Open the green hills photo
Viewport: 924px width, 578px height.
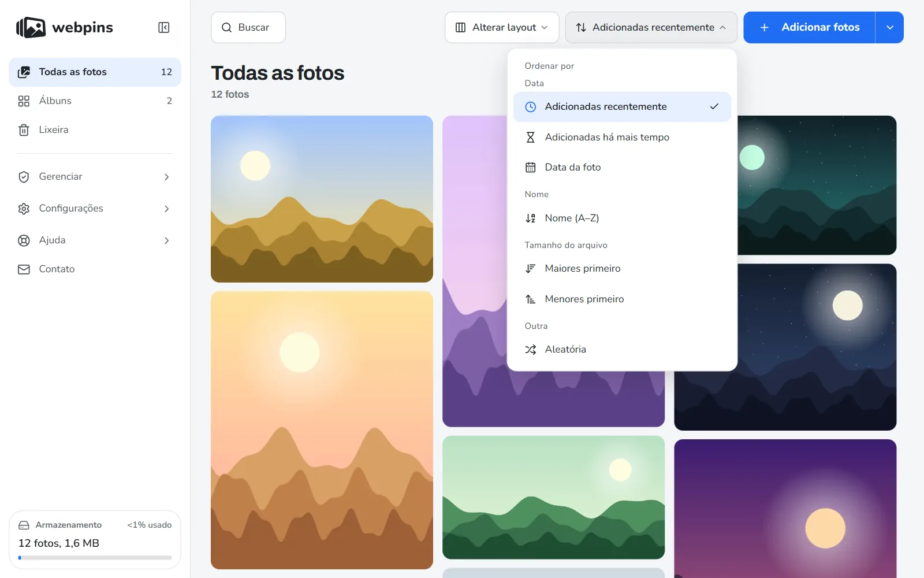click(x=553, y=498)
